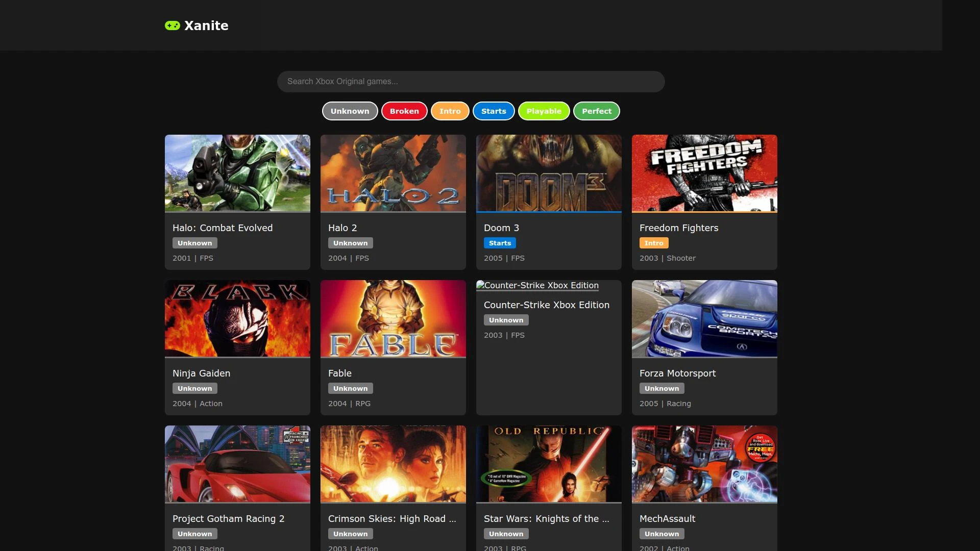This screenshot has height=551, width=980.
Task: Select the green Perfect filter pill
Action: (x=596, y=111)
